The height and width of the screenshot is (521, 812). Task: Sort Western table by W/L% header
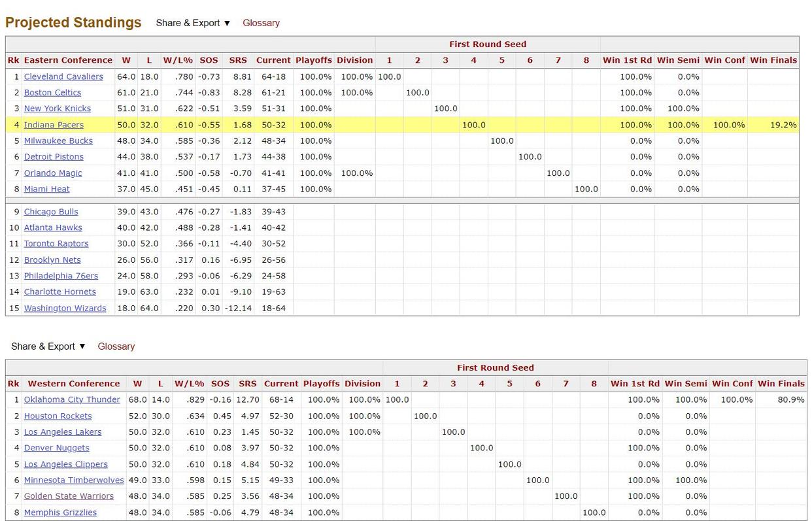(190, 384)
